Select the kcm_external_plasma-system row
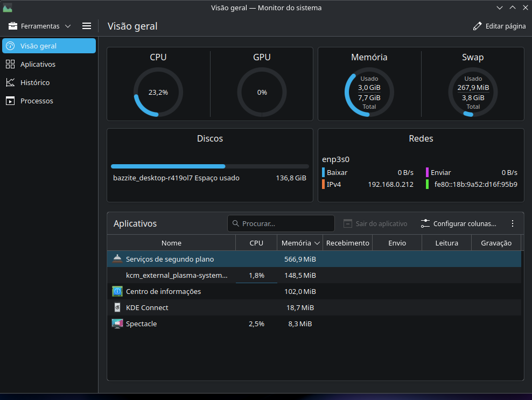 (x=314, y=275)
